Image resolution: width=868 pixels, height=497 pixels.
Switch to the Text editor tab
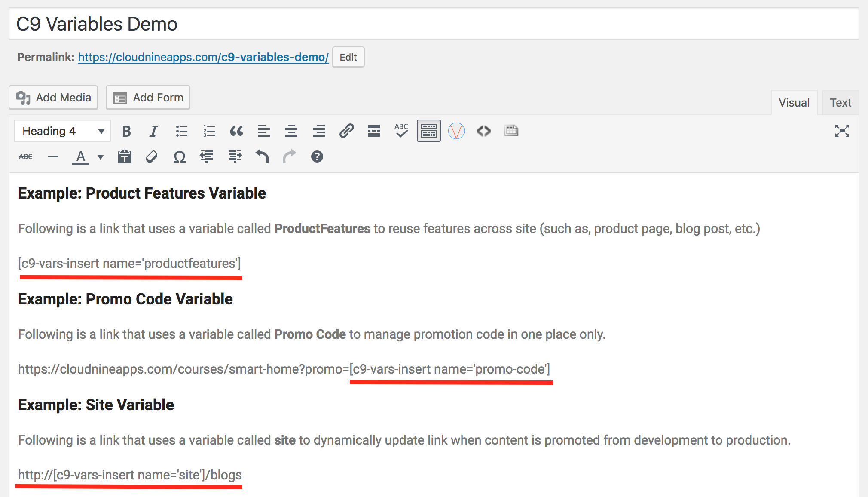(x=840, y=103)
